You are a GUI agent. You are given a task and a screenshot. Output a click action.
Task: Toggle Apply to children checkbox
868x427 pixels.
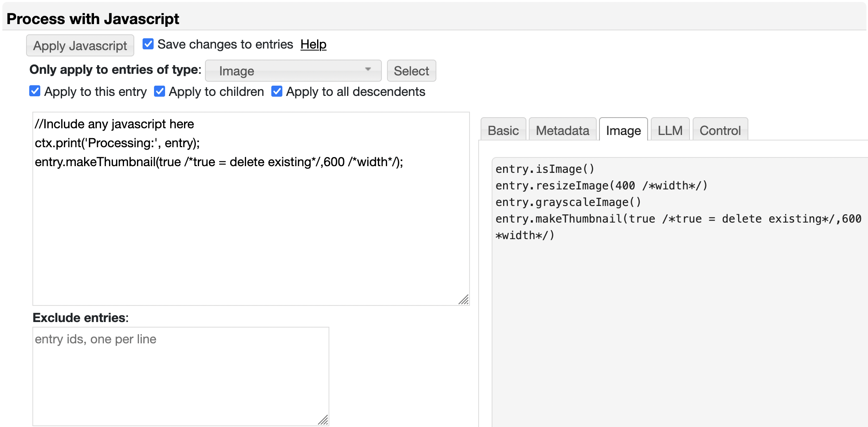[x=160, y=91]
